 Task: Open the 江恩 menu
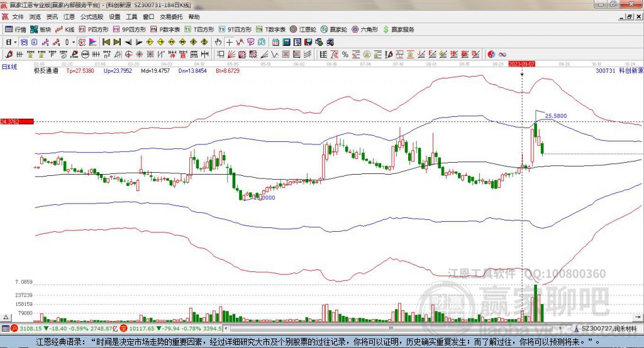click(x=69, y=17)
